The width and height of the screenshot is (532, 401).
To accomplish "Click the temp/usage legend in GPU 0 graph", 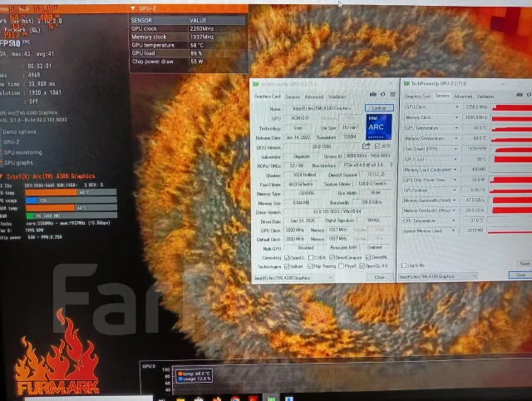I will [195, 376].
